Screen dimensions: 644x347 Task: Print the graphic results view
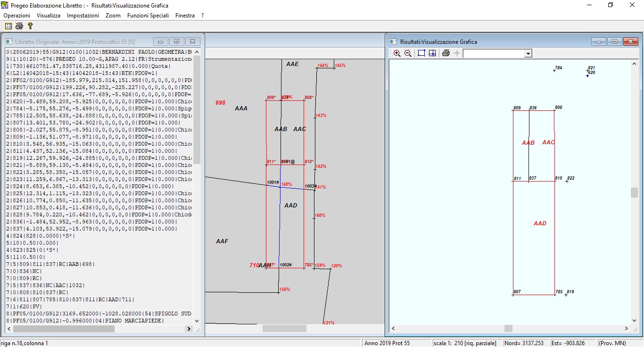446,53
